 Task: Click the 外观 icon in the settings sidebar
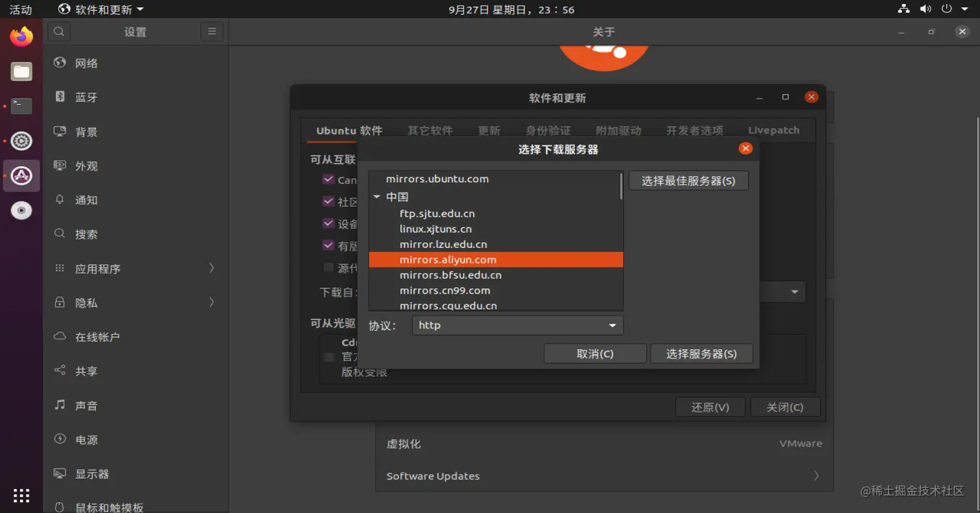(60, 166)
